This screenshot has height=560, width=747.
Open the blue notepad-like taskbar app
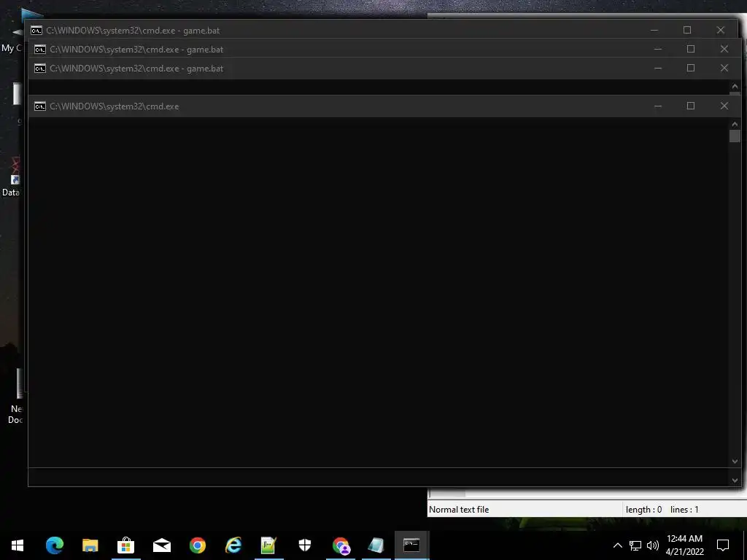(x=376, y=545)
